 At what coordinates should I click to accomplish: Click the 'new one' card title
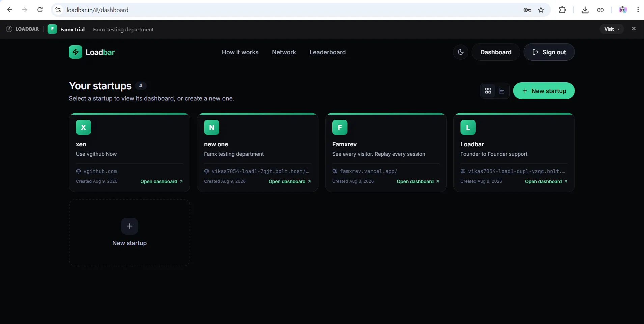(216, 144)
